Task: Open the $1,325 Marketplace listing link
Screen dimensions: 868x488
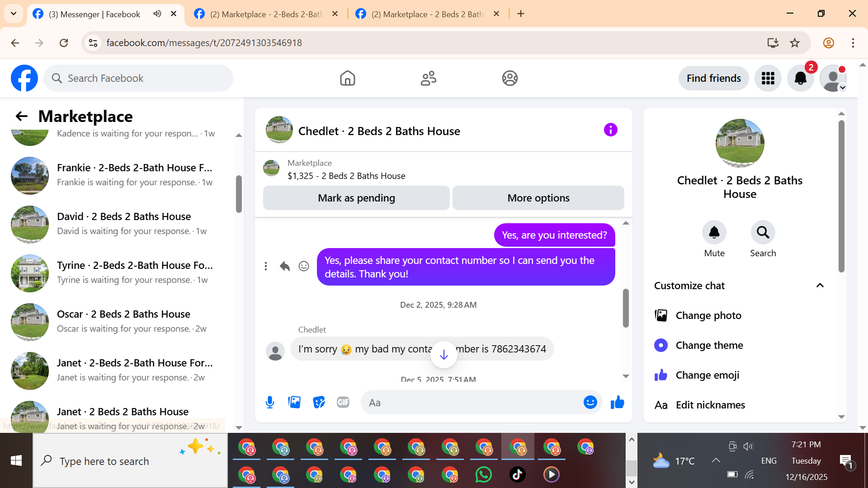Action: 346,176
